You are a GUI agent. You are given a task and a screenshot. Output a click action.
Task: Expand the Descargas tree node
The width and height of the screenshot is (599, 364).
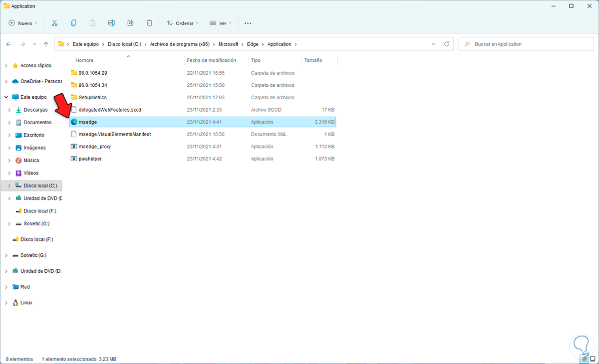pos(9,110)
